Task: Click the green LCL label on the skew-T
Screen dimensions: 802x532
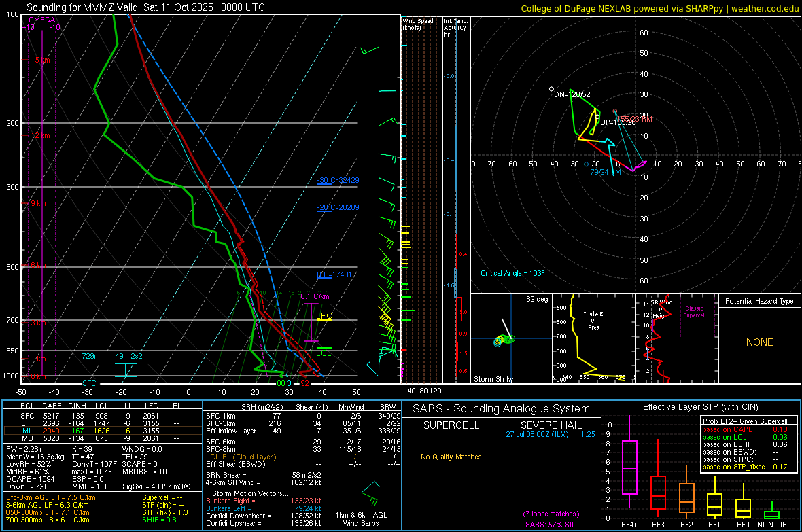Action: (324, 353)
